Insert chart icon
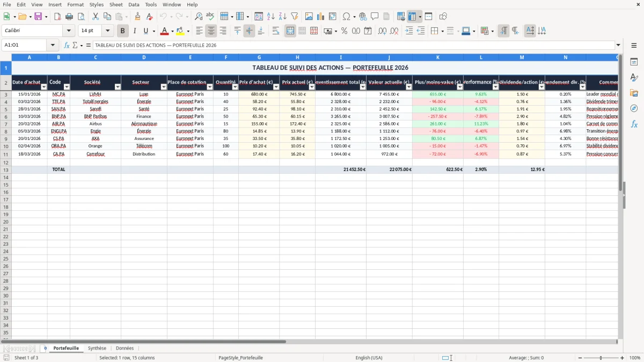644x362 pixels. pyautogui.click(x=321, y=17)
